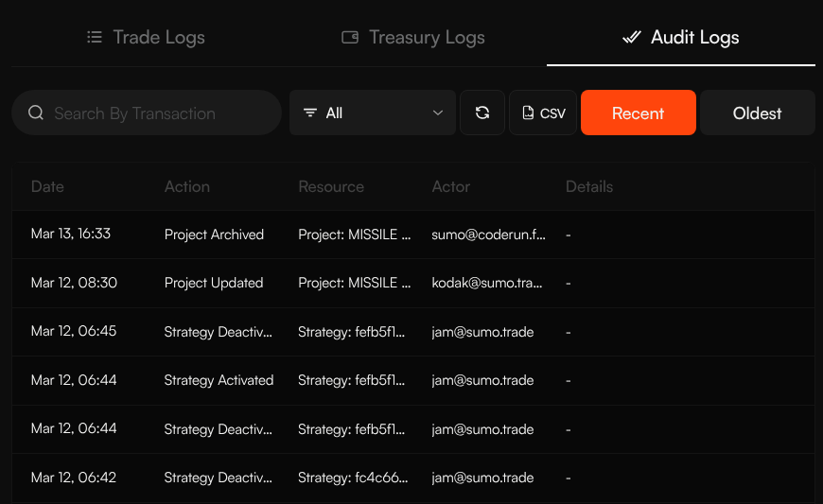Click the filter lines icon beside All
Image resolution: width=823 pixels, height=504 pixels.
coord(310,113)
